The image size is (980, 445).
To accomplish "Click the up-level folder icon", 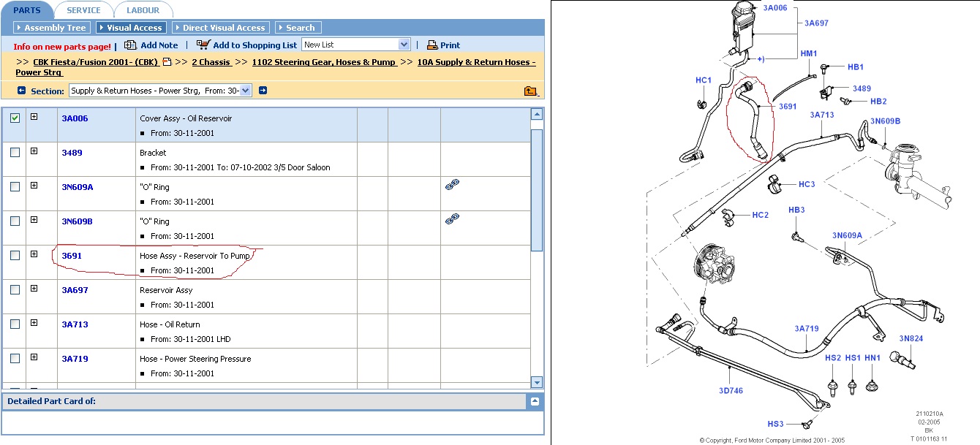I will pyautogui.click(x=530, y=91).
